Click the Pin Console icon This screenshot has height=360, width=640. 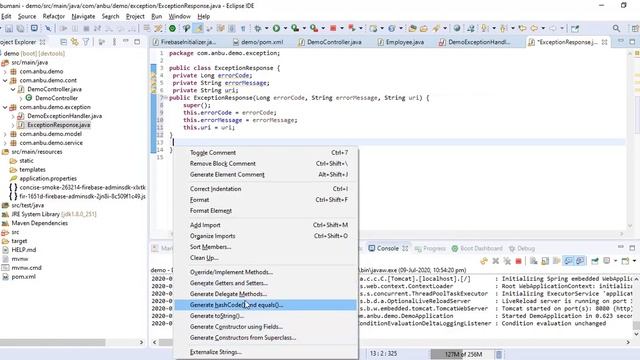click(595, 261)
